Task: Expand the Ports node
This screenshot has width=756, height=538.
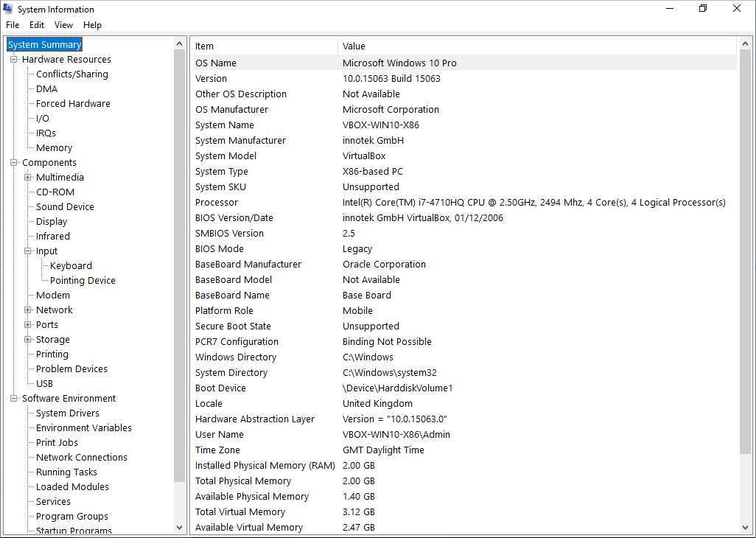Action: (x=28, y=325)
